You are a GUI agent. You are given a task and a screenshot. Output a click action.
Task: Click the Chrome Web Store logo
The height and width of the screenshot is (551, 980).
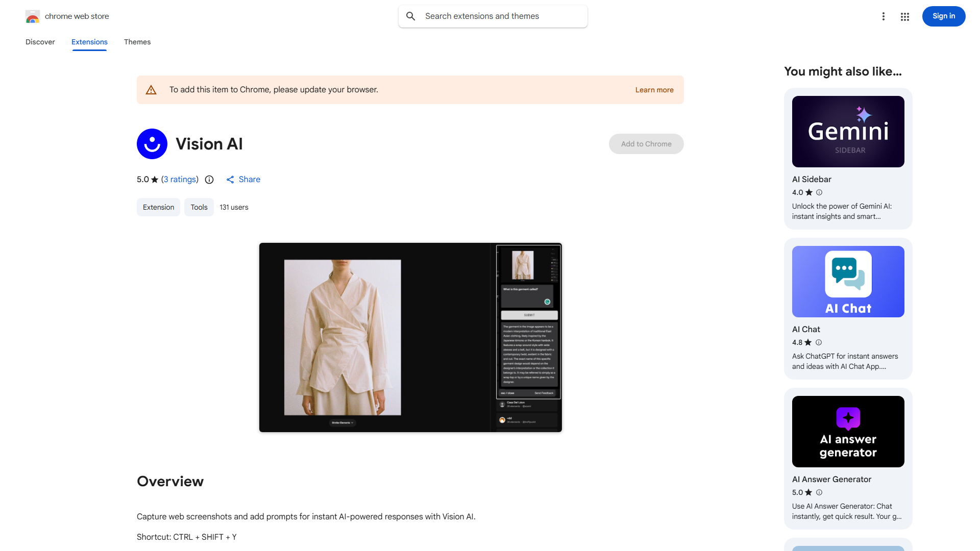tap(33, 16)
